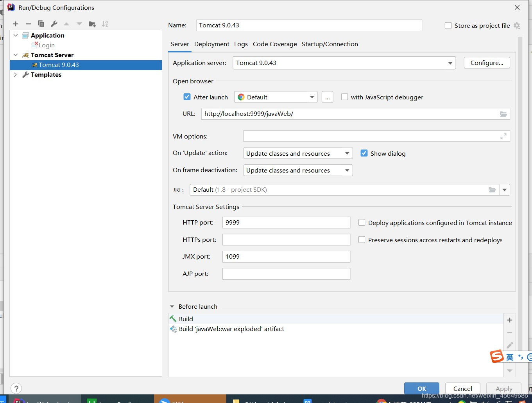Copy the configuration using the copy icon
Screen dimensions: 532x403
pos(41,24)
